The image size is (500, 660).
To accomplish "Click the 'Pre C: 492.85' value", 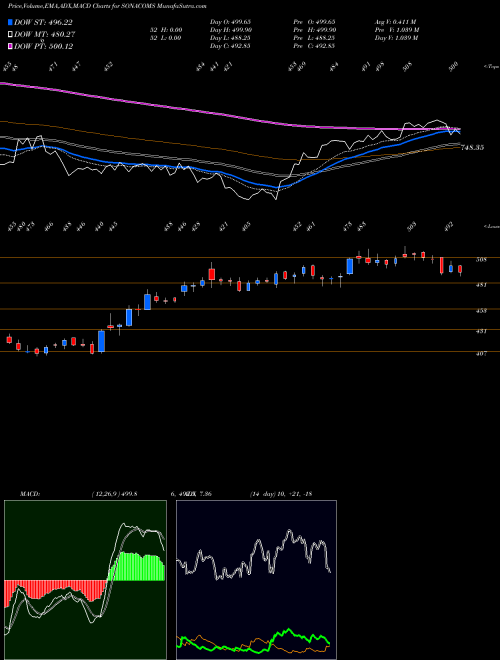I will (x=314, y=46).
